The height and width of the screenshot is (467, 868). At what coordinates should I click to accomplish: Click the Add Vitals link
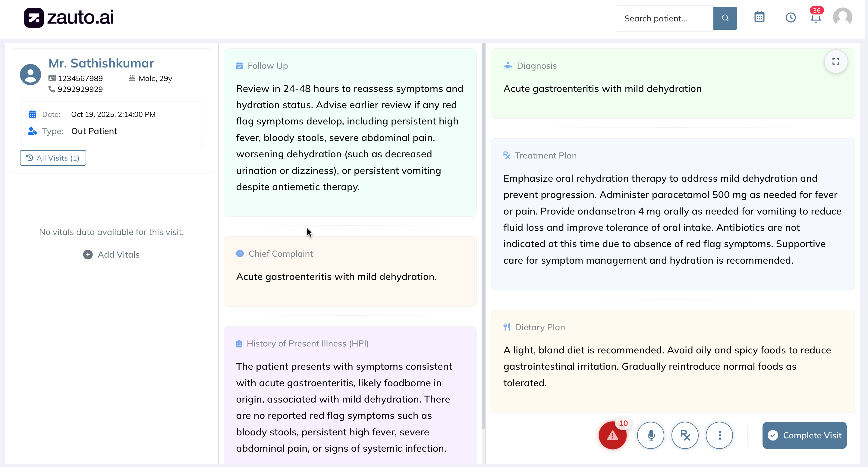pos(111,254)
